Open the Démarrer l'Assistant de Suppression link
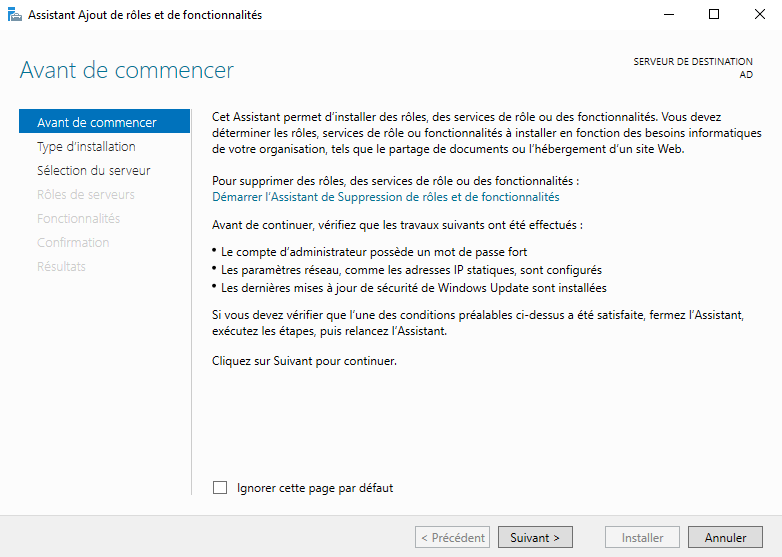 386,197
